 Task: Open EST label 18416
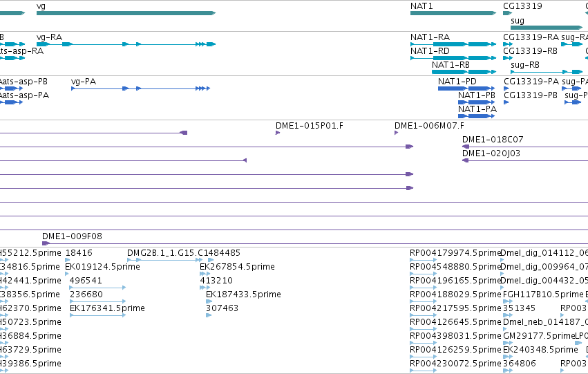point(78,253)
